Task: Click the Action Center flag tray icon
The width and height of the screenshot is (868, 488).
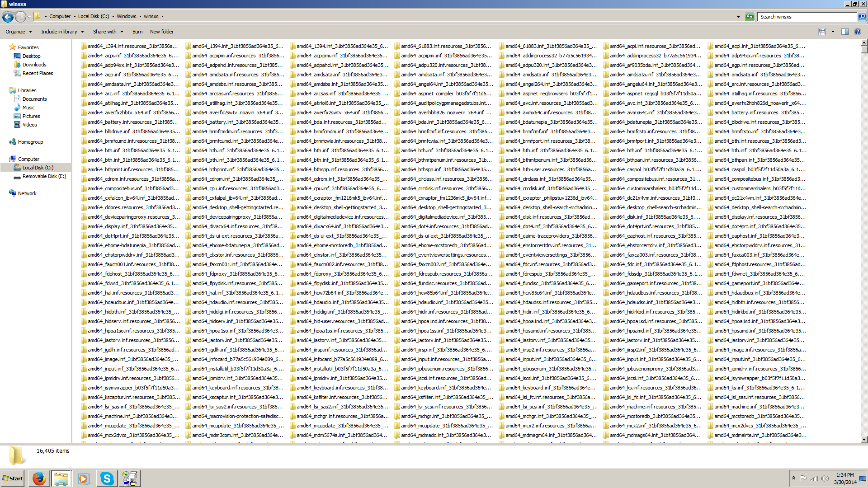Action: pos(803,479)
